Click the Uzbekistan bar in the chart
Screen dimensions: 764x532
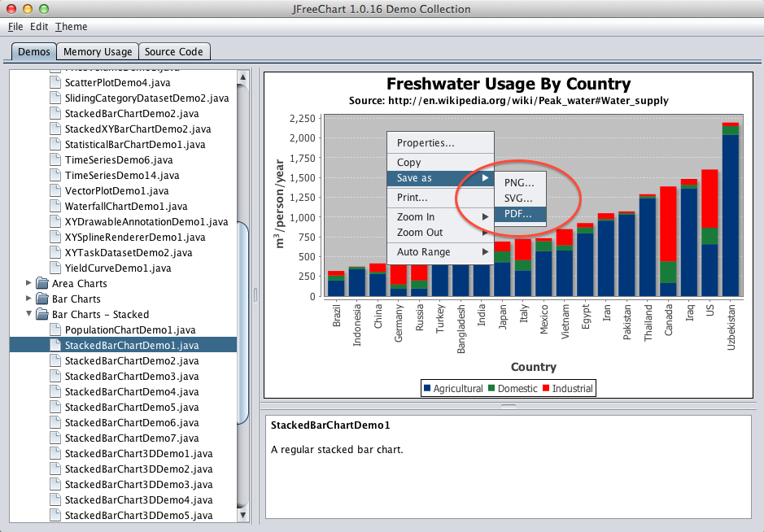[731, 210]
